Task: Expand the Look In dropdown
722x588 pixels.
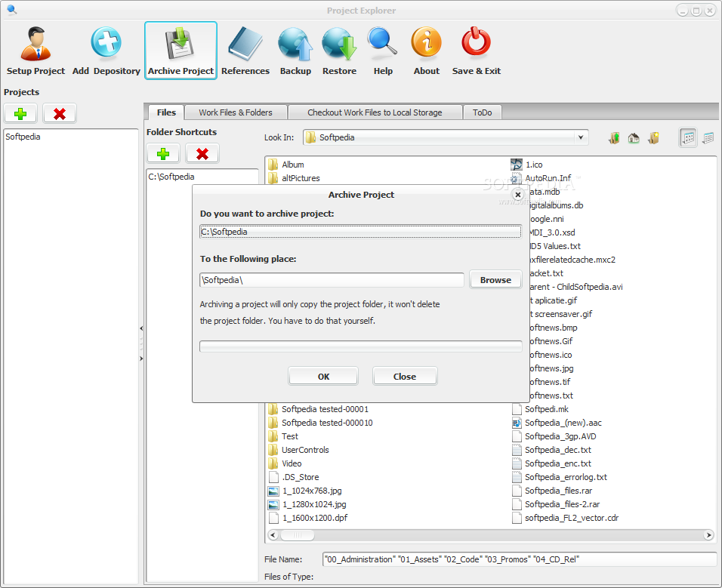Action: pyautogui.click(x=581, y=137)
